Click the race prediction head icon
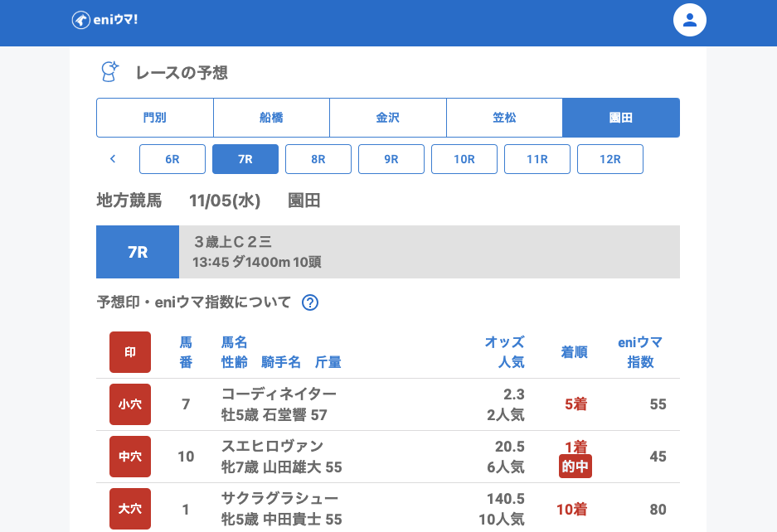The width and height of the screenshot is (777, 532). click(x=109, y=72)
